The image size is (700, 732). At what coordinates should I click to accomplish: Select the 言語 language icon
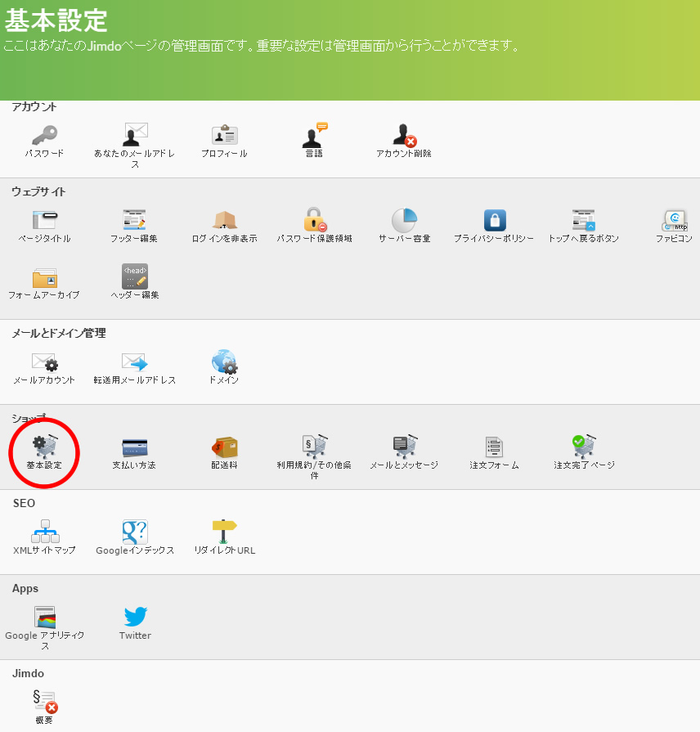click(x=315, y=135)
